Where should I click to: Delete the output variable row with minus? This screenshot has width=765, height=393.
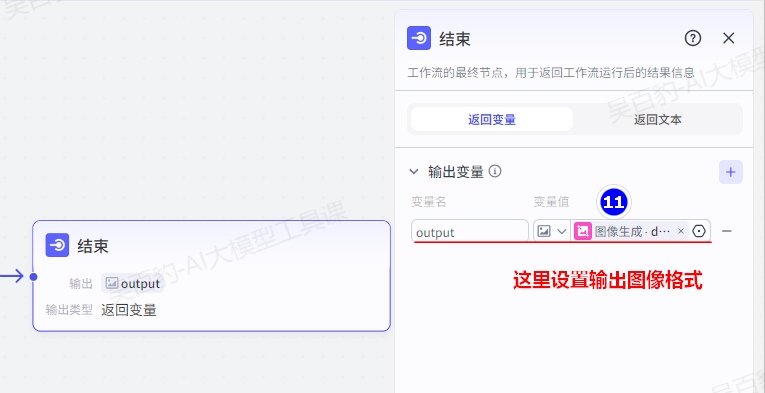pyautogui.click(x=727, y=231)
